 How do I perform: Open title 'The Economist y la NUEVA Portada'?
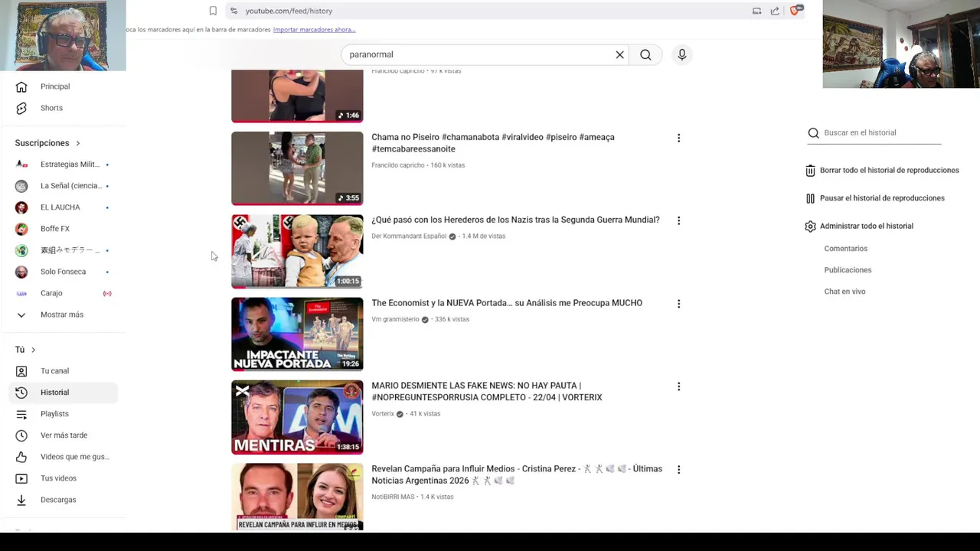click(x=507, y=303)
